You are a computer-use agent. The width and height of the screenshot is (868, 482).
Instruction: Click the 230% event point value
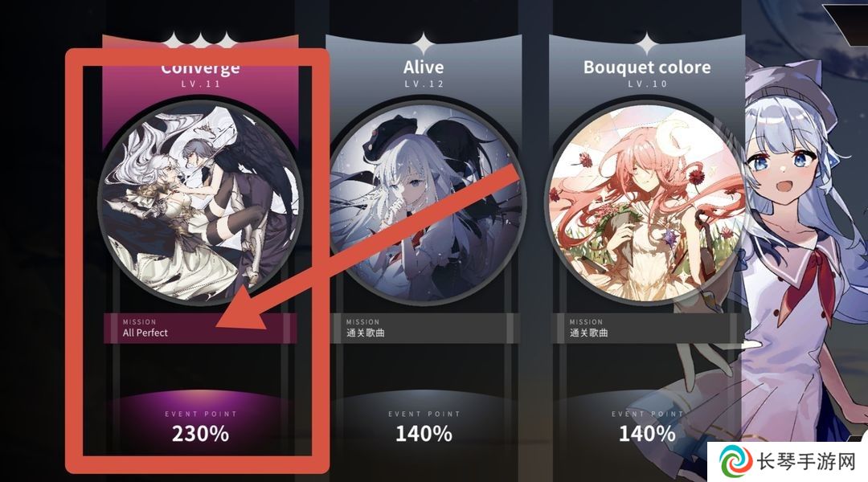200,434
